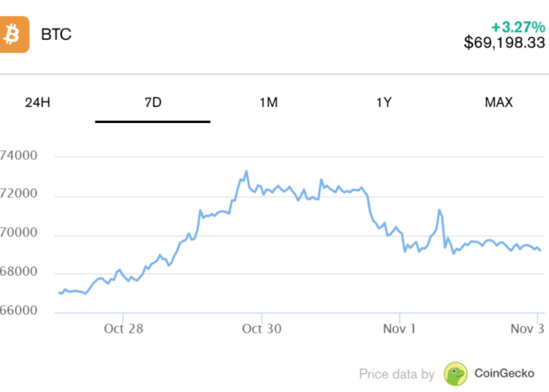549x392 pixels.
Task: Click the 66000 y-axis label
Action: tap(18, 312)
